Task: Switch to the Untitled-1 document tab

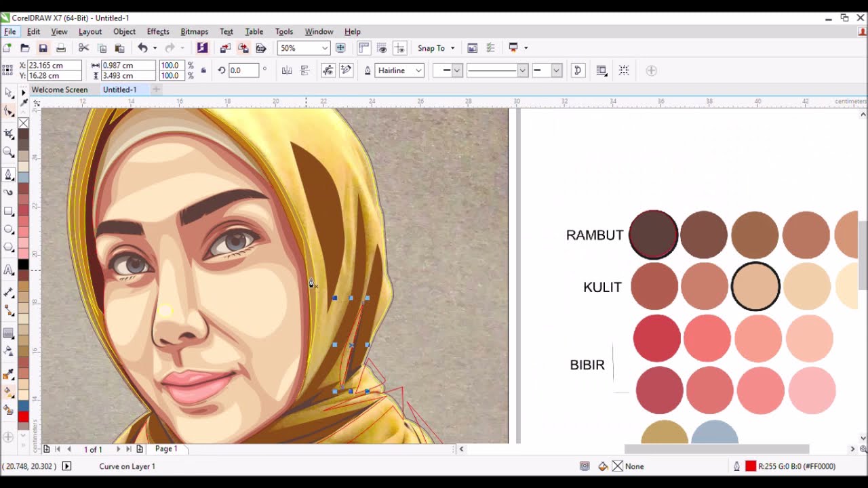Action: [x=120, y=89]
